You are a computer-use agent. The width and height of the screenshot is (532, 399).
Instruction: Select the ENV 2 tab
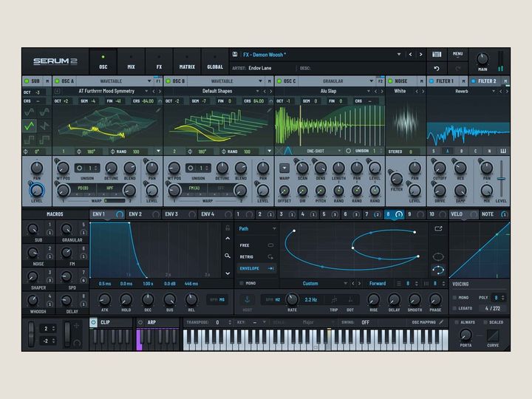point(143,214)
